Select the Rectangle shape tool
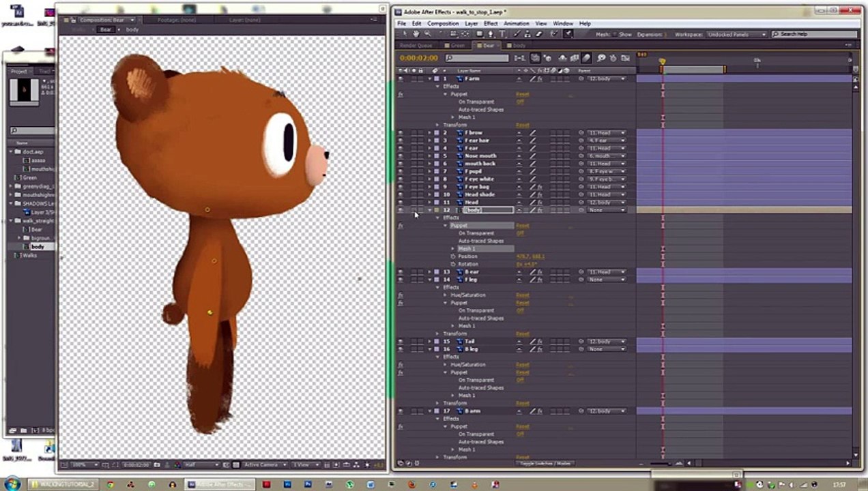Image resolution: width=868 pixels, height=491 pixels. [479, 34]
